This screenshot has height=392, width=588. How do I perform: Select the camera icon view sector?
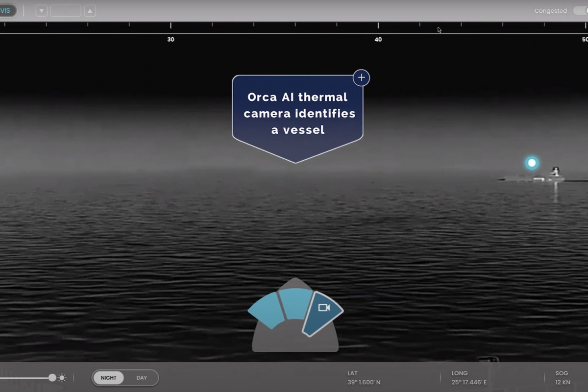click(323, 313)
